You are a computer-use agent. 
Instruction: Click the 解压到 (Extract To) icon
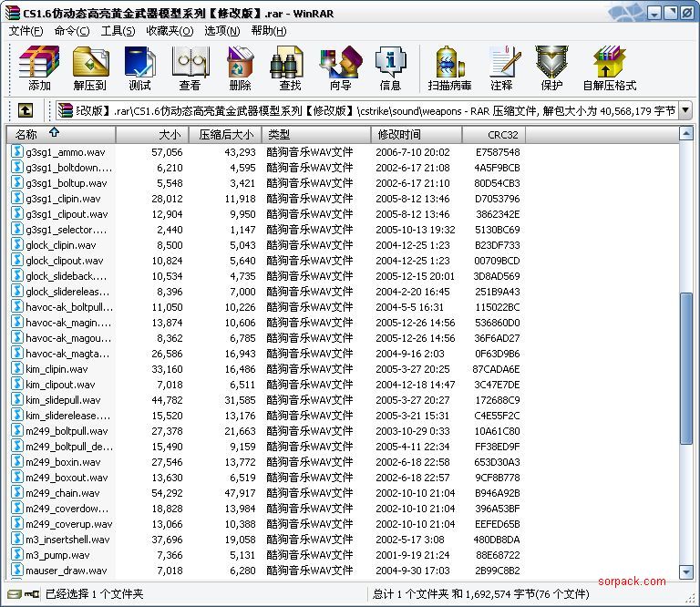coord(89,69)
